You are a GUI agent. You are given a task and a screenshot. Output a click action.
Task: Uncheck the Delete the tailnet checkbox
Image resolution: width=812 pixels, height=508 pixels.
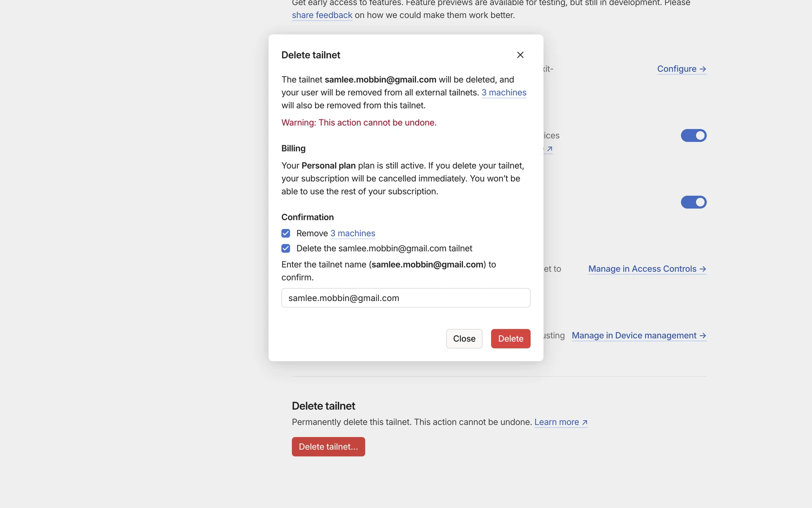tap(286, 248)
